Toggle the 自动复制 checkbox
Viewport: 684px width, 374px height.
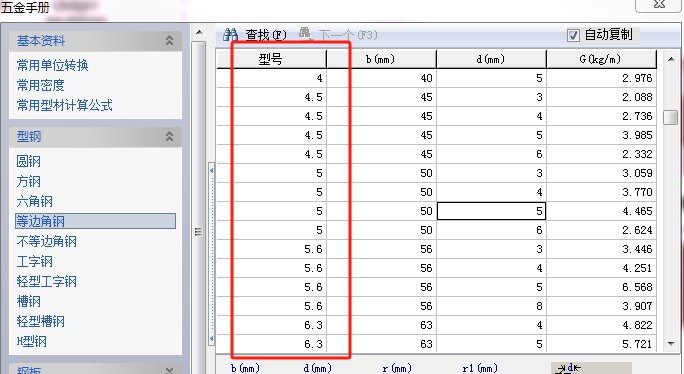(x=573, y=35)
